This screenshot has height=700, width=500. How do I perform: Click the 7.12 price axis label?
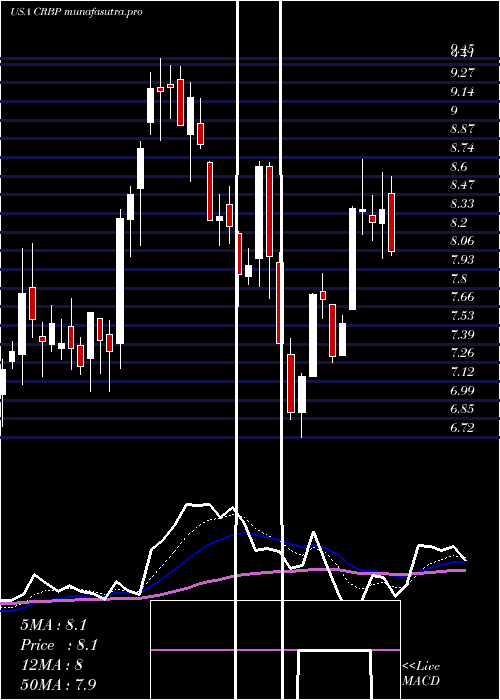point(462,372)
